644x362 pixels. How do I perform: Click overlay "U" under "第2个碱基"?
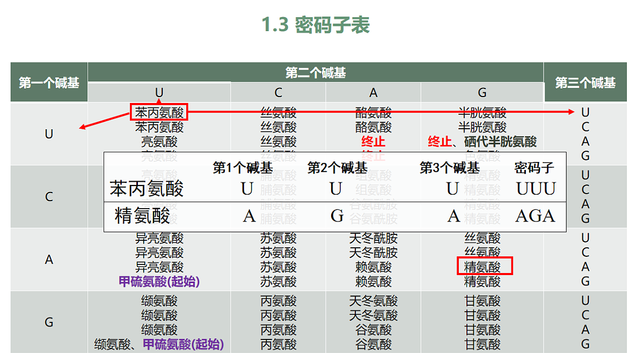click(336, 189)
